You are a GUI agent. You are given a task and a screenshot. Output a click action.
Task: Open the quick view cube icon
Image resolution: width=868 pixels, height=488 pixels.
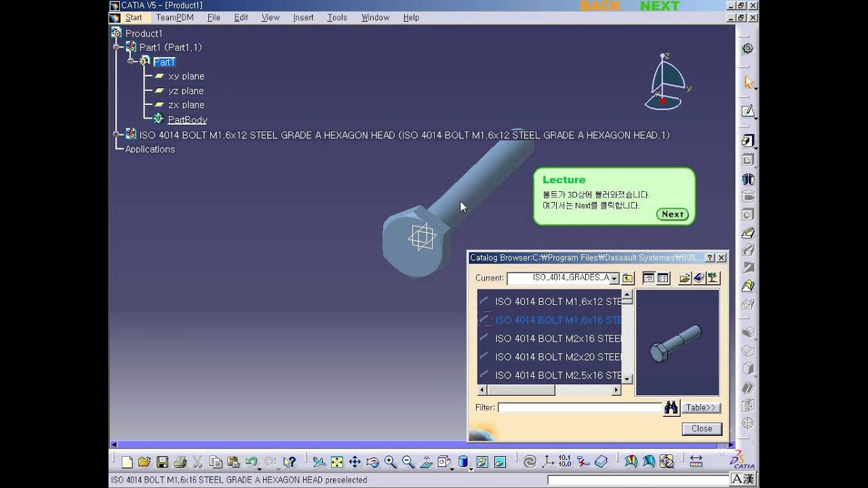click(443, 462)
